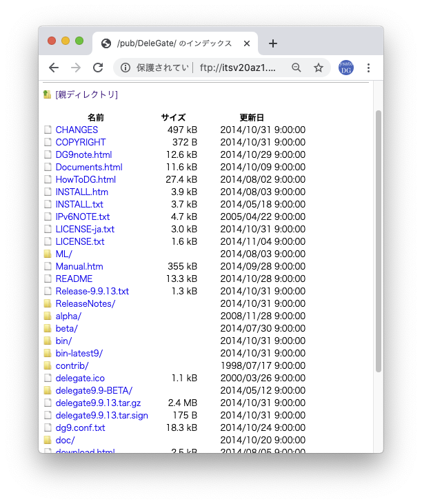
Task: Open the delegate9.9.13.tar.gz download link
Action: pos(98,403)
